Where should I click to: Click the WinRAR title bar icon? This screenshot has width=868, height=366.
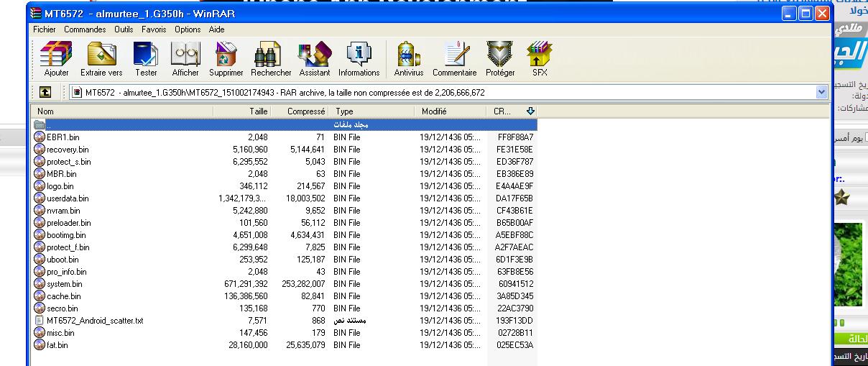coord(36,14)
